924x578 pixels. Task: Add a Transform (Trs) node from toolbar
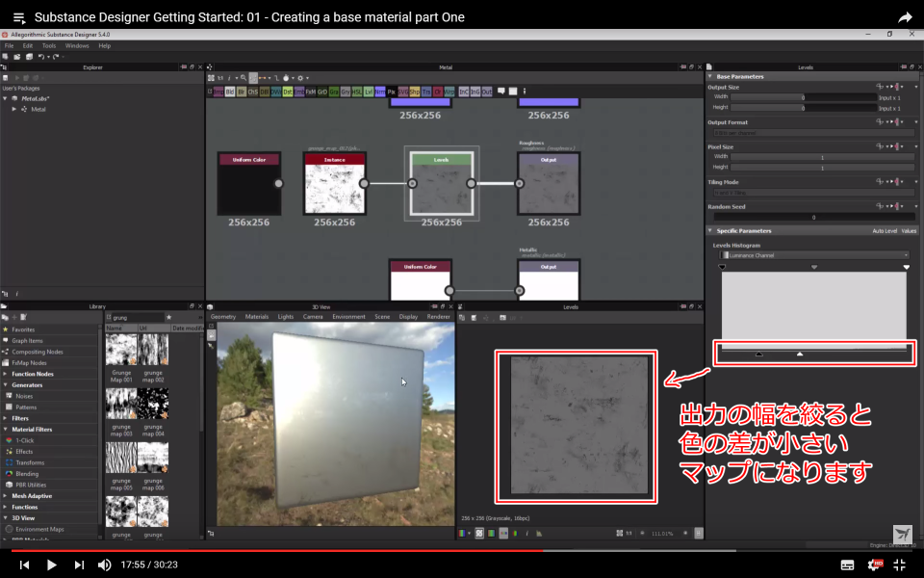[426, 92]
